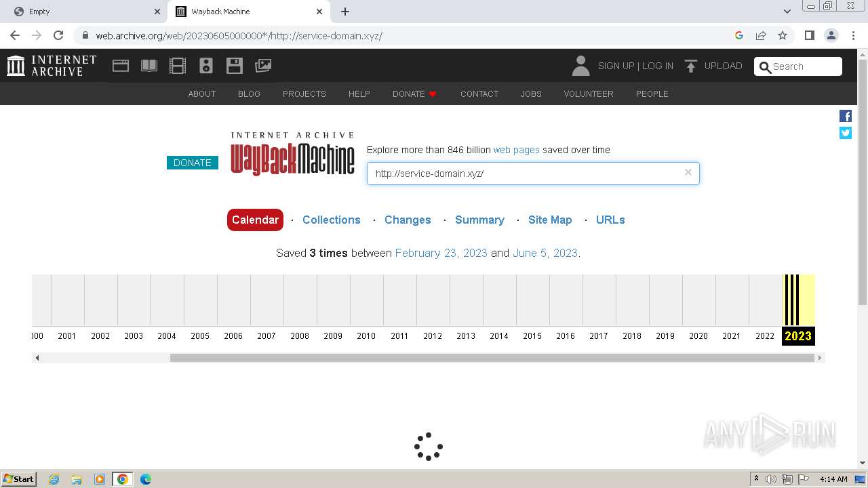Open the Web section icon in Archive header
868x488 pixels.
coord(121,66)
